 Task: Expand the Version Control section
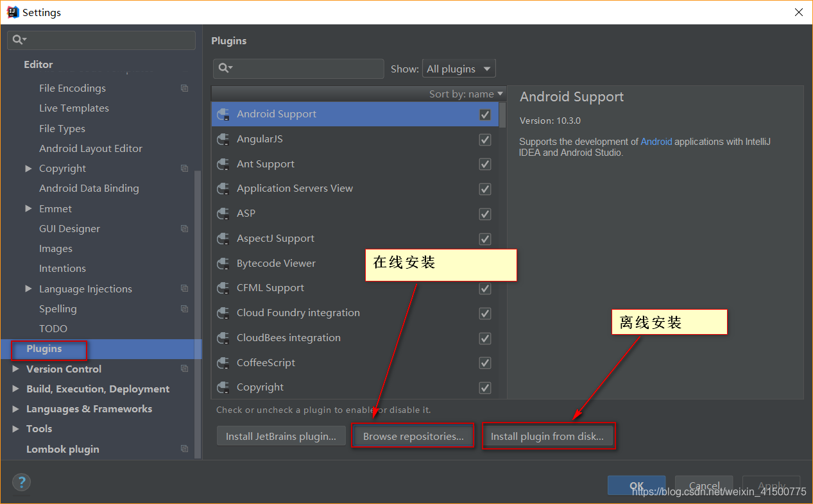click(x=15, y=369)
